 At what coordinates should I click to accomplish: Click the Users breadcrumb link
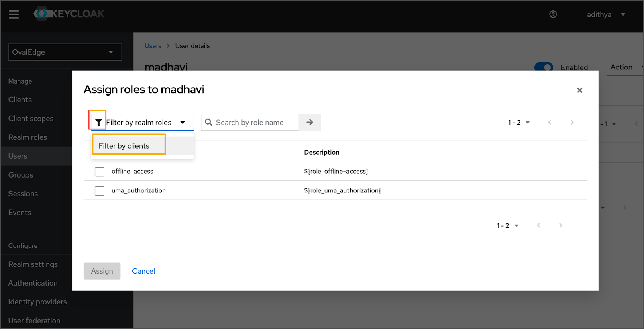153,46
